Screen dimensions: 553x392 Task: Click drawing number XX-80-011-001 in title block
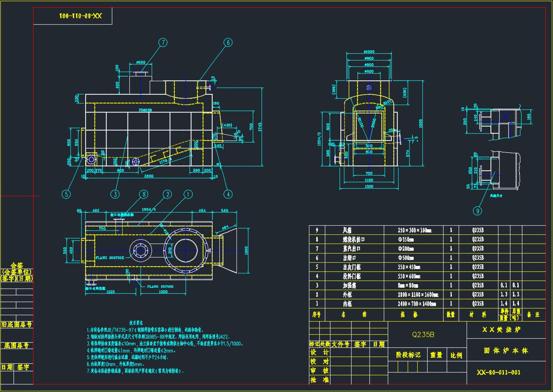pyautogui.click(x=499, y=372)
